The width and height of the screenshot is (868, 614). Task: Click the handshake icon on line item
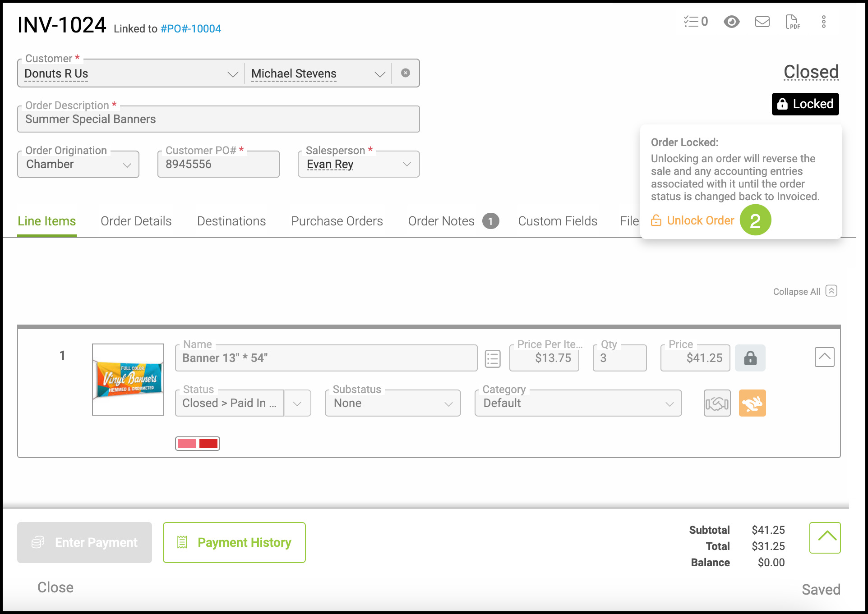[x=717, y=403]
